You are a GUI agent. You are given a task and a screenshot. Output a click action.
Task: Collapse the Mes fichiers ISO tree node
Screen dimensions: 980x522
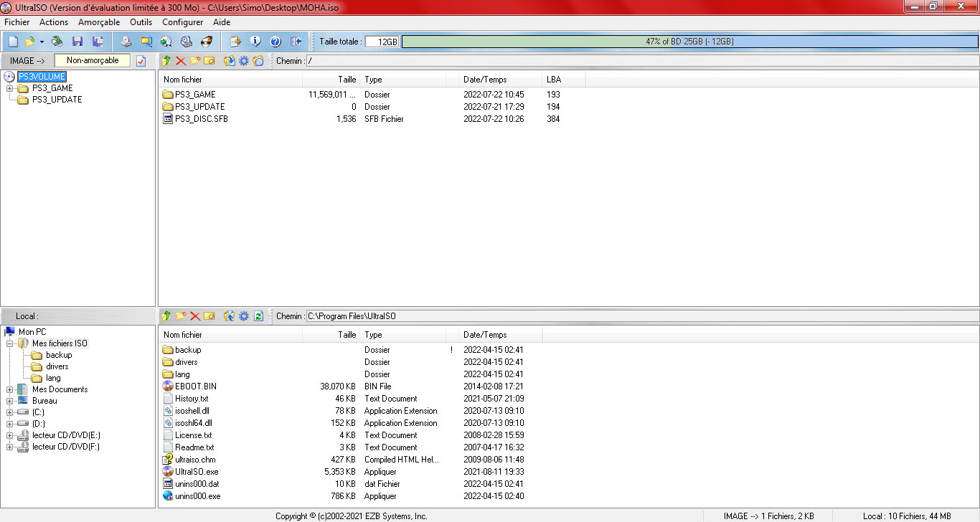pos(10,343)
